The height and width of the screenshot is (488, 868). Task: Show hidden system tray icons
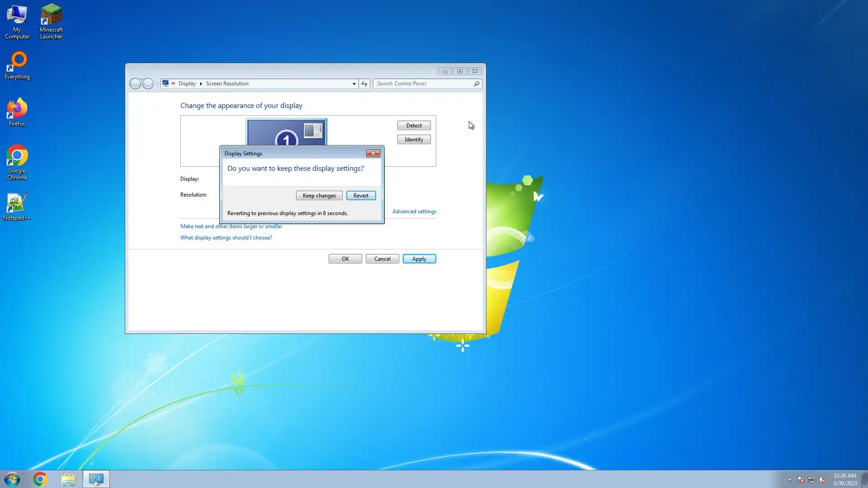[x=789, y=480]
